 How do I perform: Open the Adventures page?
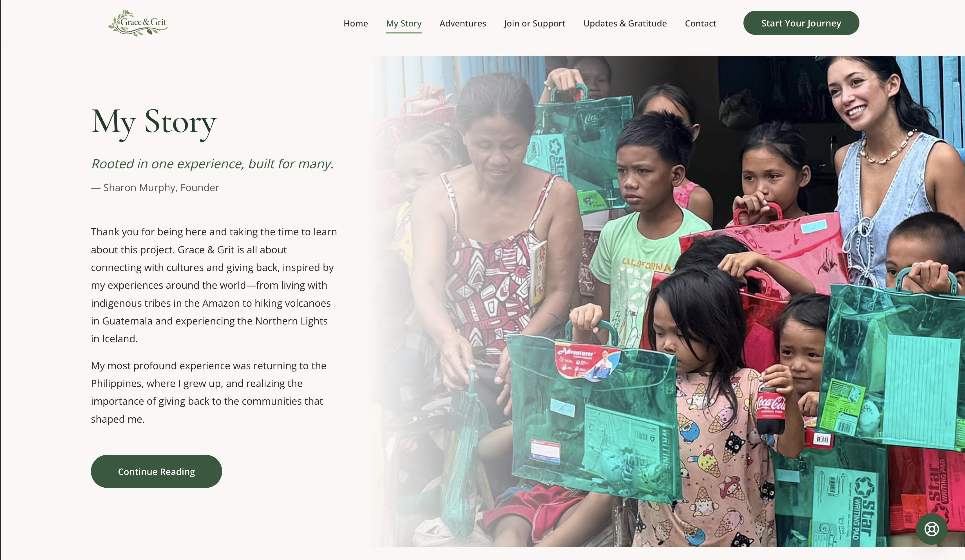463,23
